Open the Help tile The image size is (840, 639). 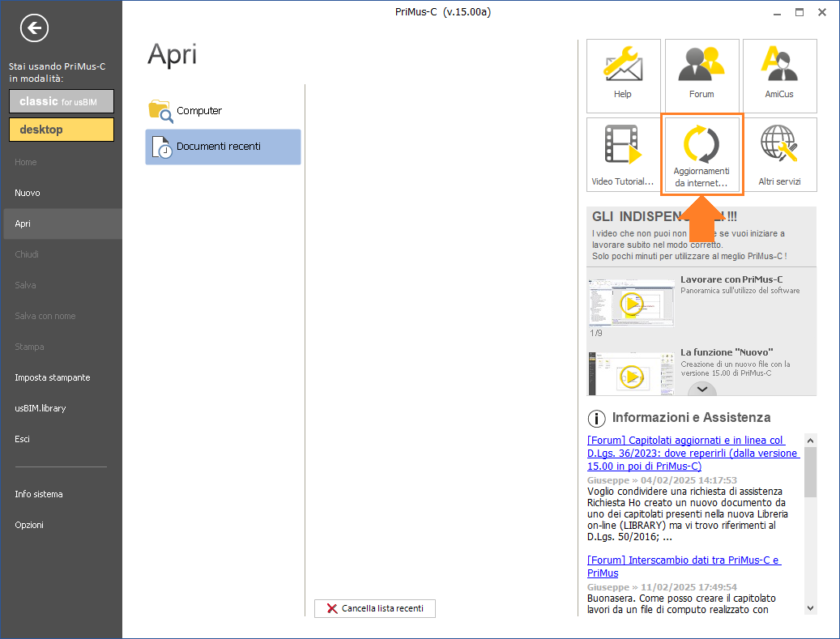623,75
